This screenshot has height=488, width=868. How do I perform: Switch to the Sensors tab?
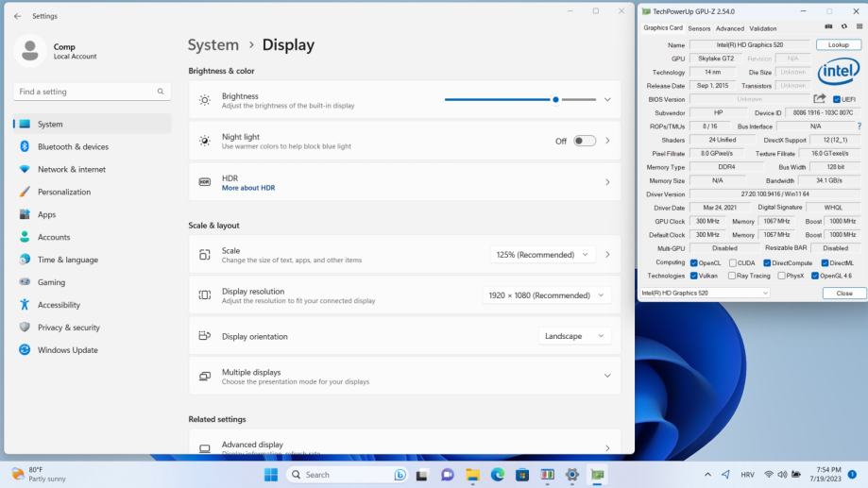699,28
